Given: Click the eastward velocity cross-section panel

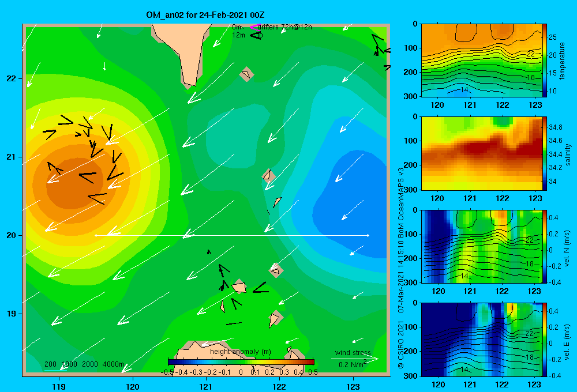Looking at the screenshot, I should [482, 340].
